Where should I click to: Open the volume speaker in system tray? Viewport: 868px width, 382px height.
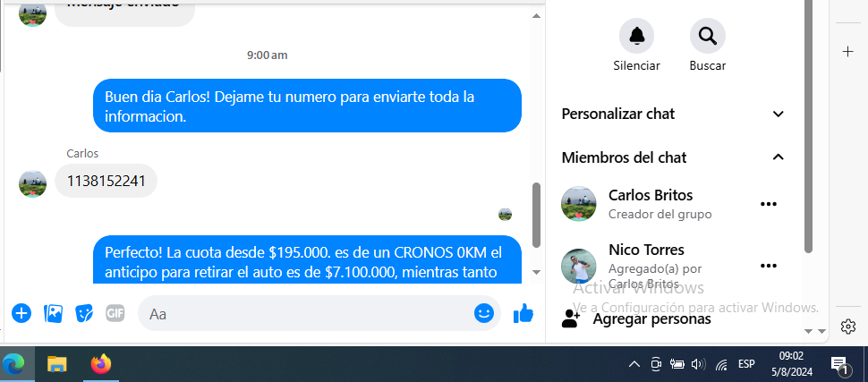699,364
